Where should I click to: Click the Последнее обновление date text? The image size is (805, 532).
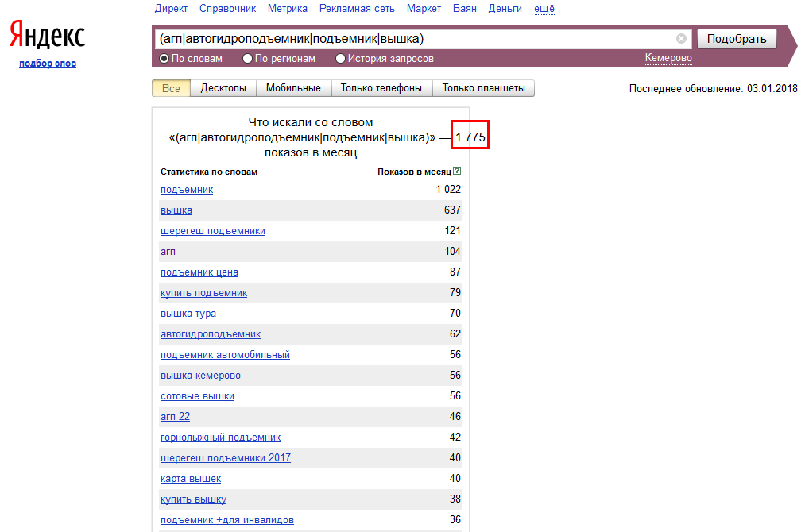pos(713,89)
